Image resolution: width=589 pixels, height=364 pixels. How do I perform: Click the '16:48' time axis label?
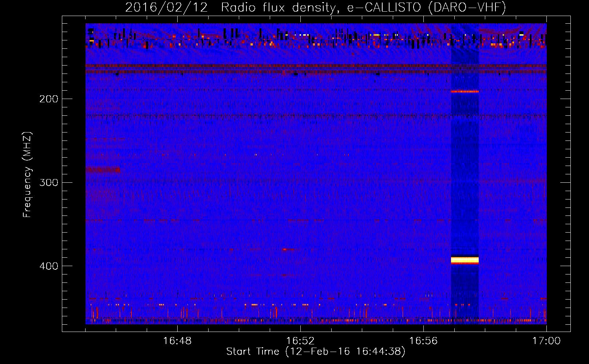pos(177,341)
